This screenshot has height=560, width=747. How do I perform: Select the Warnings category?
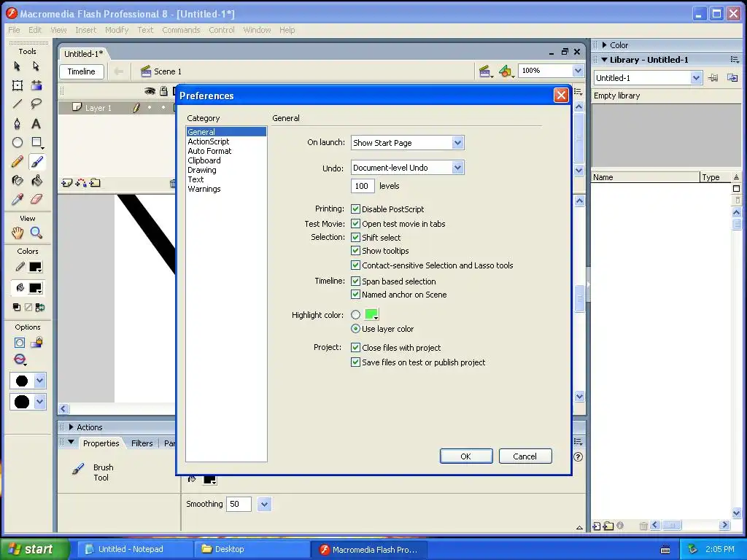pos(204,189)
